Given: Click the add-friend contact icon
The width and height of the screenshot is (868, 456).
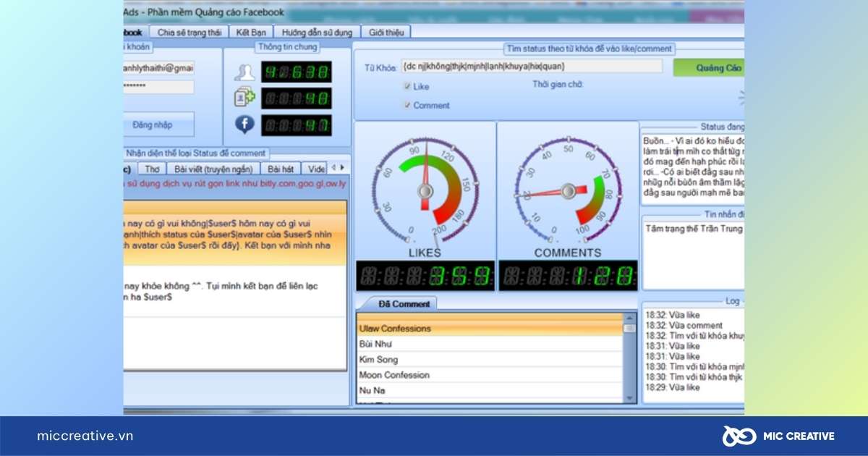Looking at the screenshot, I should pyautogui.click(x=244, y=98).
